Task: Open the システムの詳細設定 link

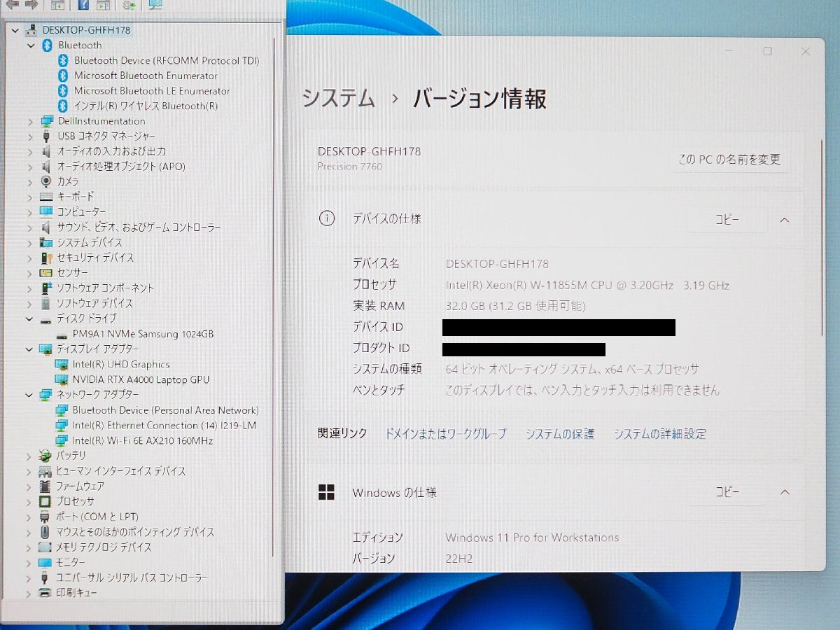Action: pos(660,434)
